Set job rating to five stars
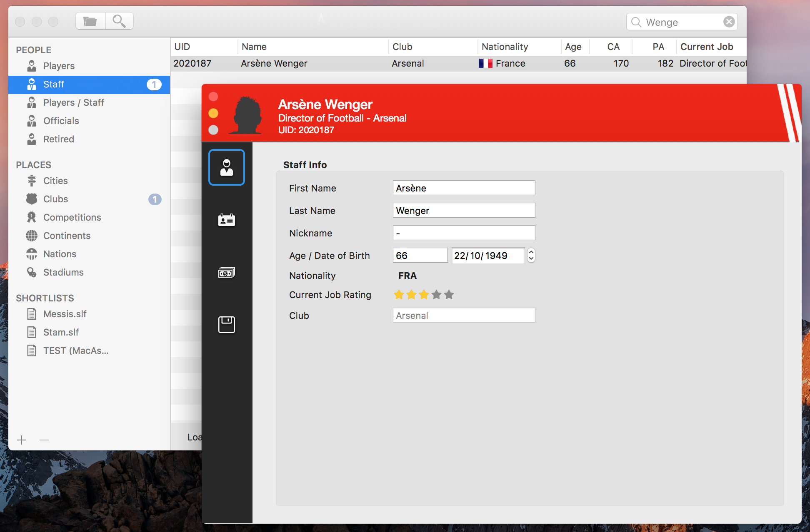 [449, 295]
